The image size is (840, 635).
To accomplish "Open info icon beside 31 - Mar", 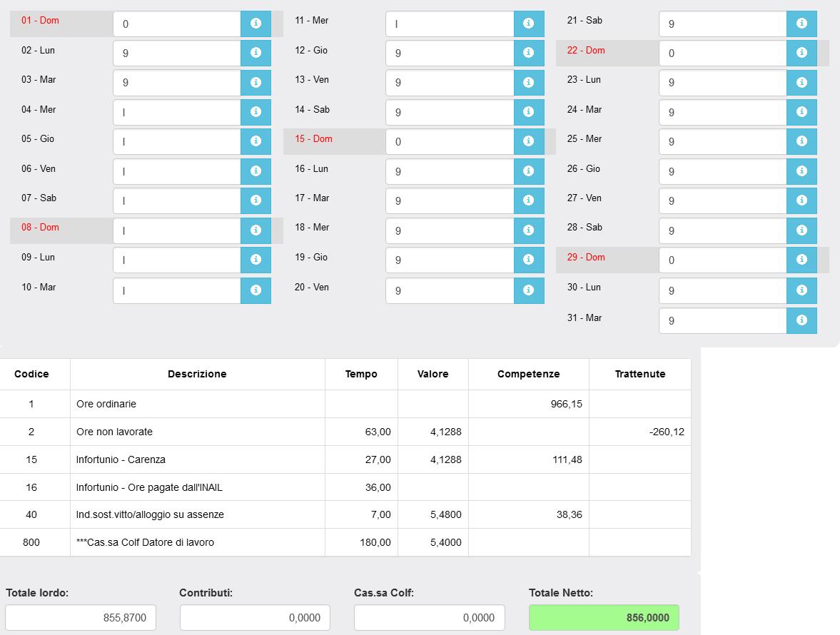I will pyautogui.click(x=801, y=320).
